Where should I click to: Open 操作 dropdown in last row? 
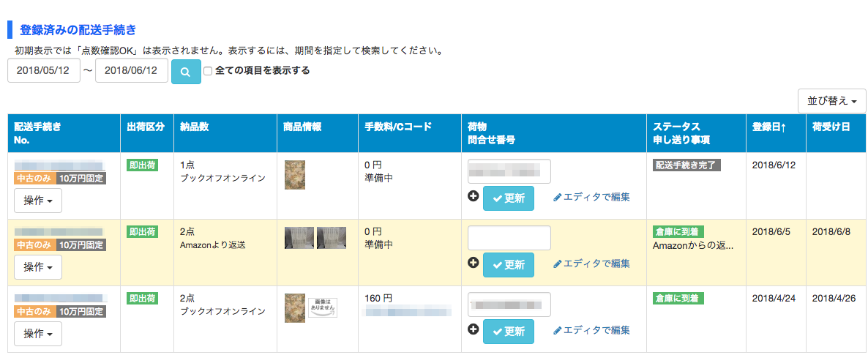pyautogui.click(x=38, y=334)
